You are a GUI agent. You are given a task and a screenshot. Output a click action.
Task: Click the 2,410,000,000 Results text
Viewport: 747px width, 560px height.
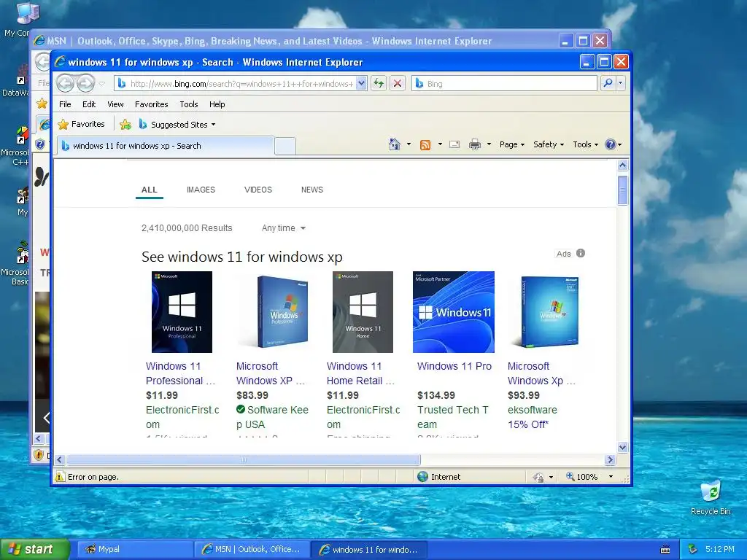(x=187, y=228)
